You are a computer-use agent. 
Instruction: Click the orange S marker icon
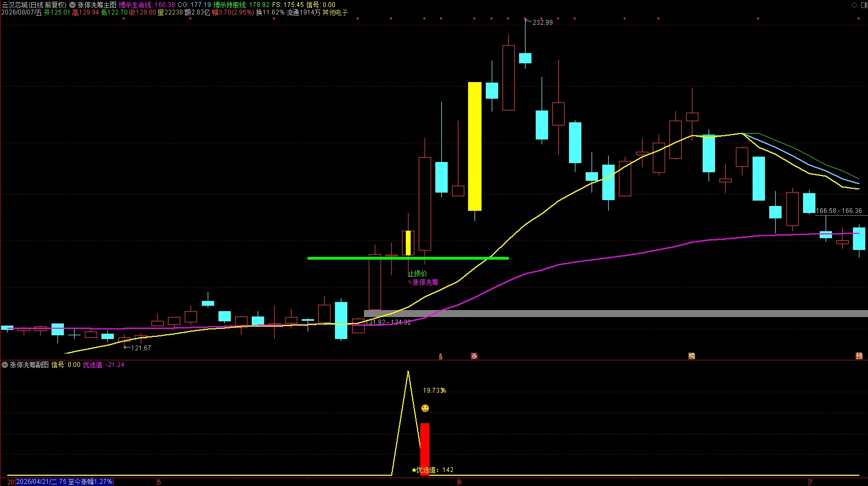[x=441, y=357]
